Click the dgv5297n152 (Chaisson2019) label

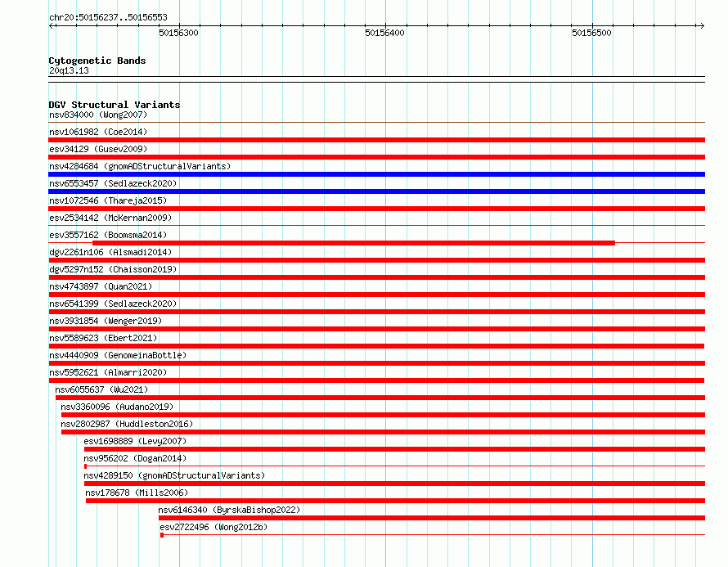[113, 269]
